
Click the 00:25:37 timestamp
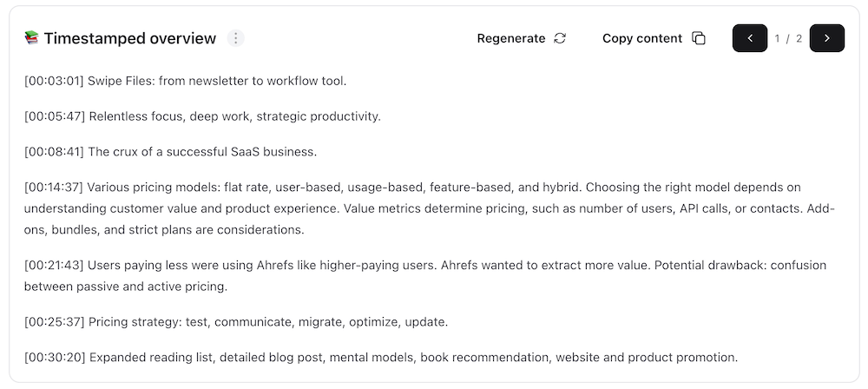[x=54, y=321]
